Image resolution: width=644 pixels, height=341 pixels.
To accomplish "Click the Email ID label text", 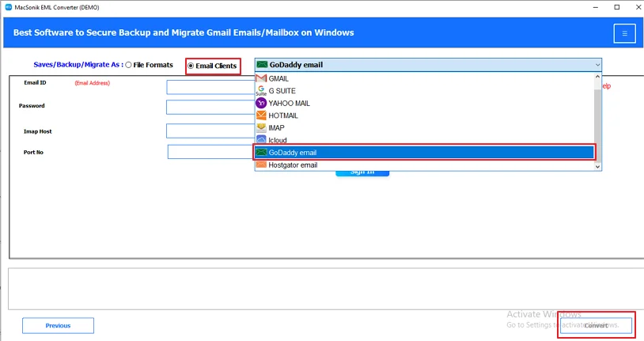I will pos(35,82).
